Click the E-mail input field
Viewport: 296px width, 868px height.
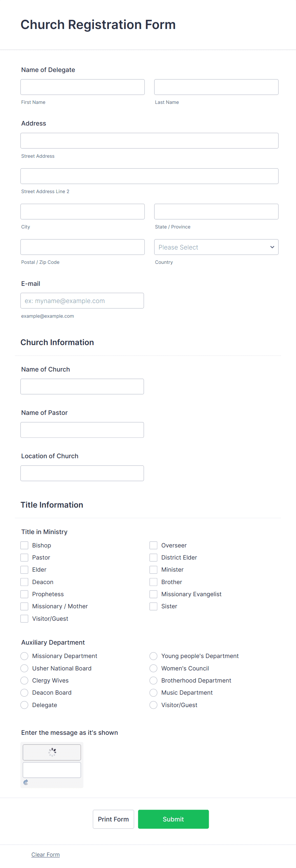click(82, 300)
